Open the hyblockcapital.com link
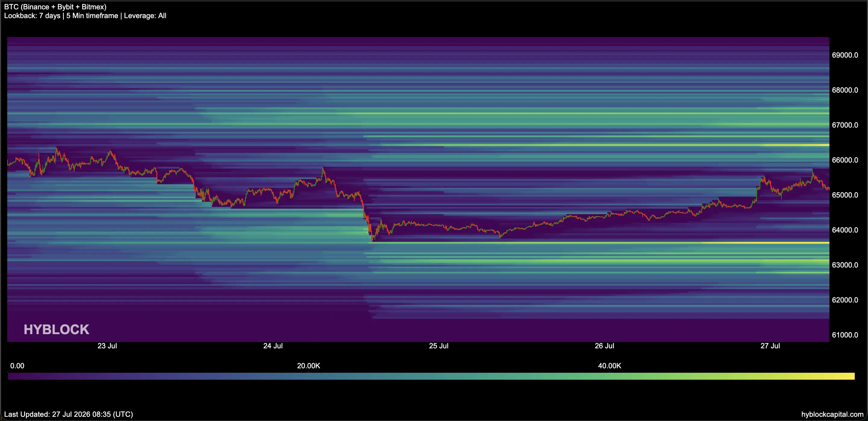Image resolution: width=868 pixels, height=421 pixels. [832, 415]
